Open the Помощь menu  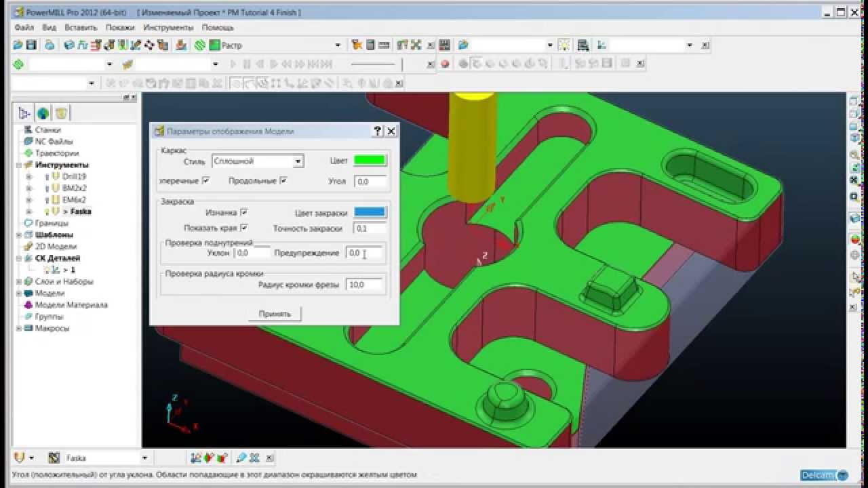[x=218, y=28]
